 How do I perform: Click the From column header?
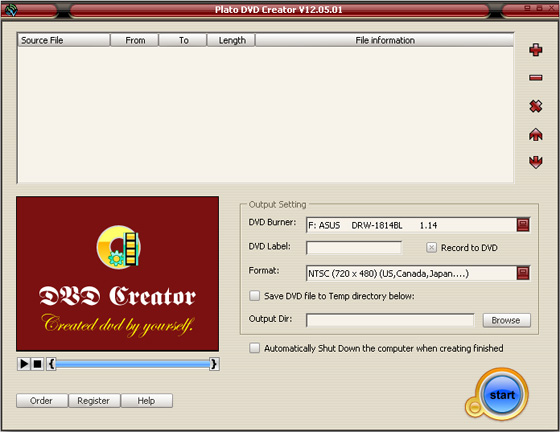point(134,40)
